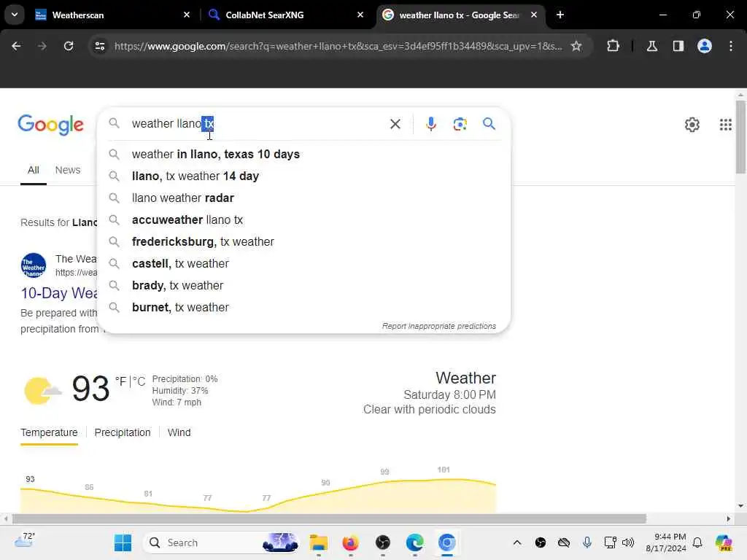Open a new browser tab
The width and height of the screenshot is (747, 560).
(560, 15)
